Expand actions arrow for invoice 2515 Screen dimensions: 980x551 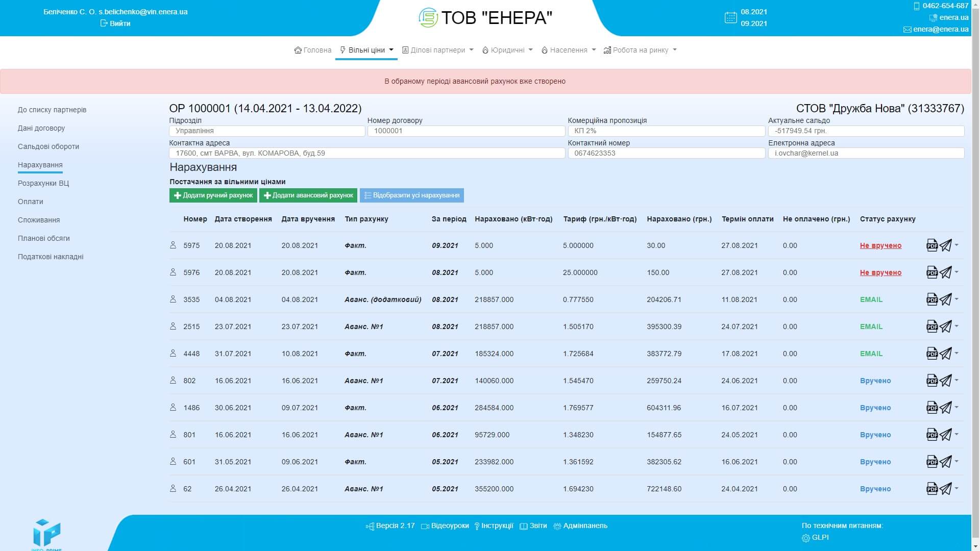[x=957, y=326]
